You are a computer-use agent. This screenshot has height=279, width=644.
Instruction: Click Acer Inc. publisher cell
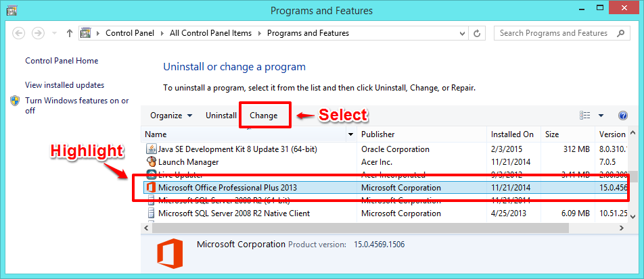click(377, 162)
